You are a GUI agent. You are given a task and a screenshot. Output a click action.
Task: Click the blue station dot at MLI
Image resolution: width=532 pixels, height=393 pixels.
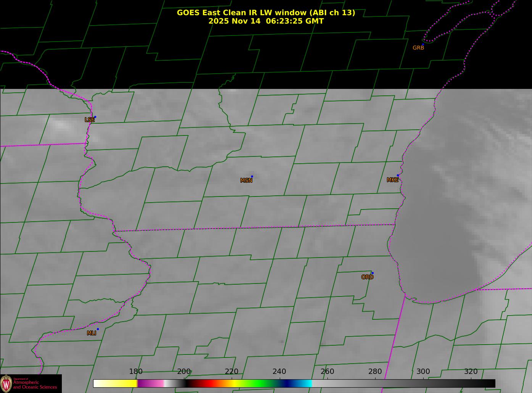click(x=98, y=329)
